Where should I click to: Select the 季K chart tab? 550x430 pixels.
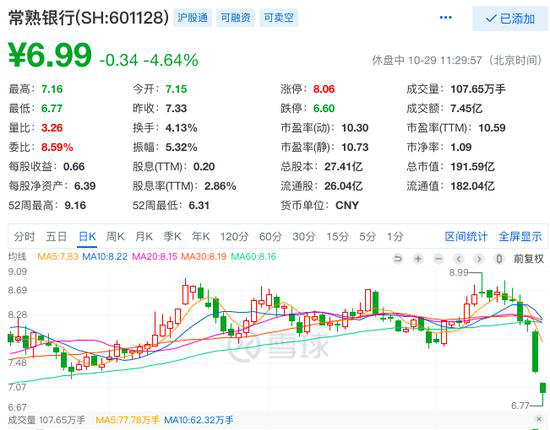point(172,236)
